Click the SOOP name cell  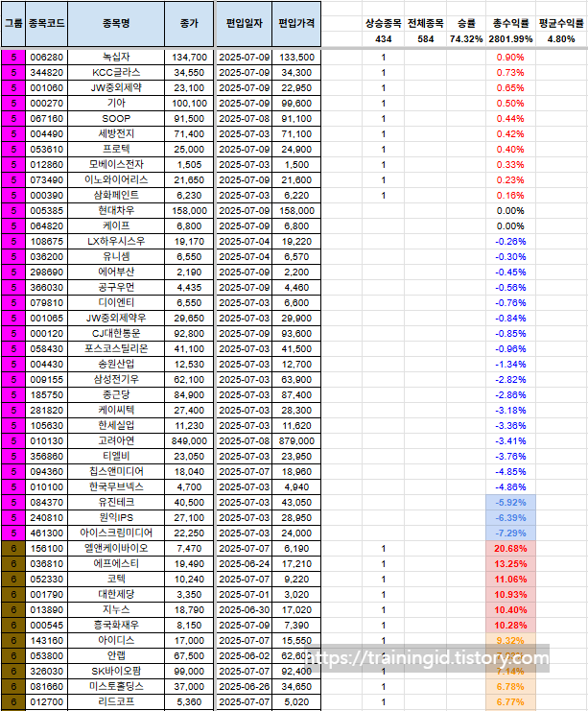pos(116,119)
